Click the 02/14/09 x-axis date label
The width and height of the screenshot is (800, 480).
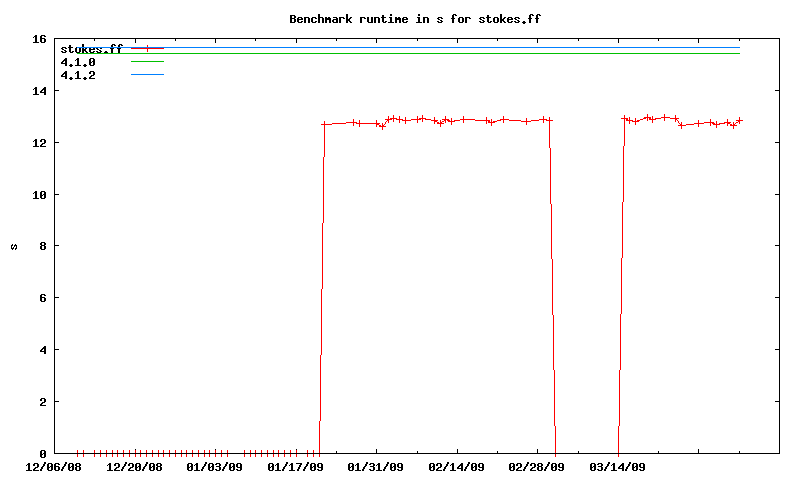click(x=456, y=467)
